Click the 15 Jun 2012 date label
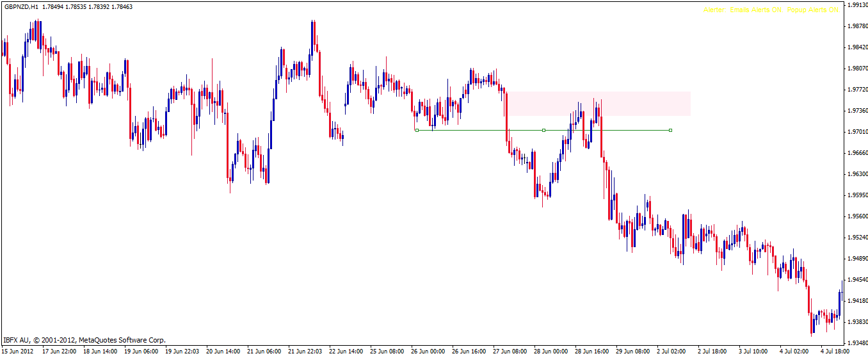868x356 pixels. (x=17, y=352)
